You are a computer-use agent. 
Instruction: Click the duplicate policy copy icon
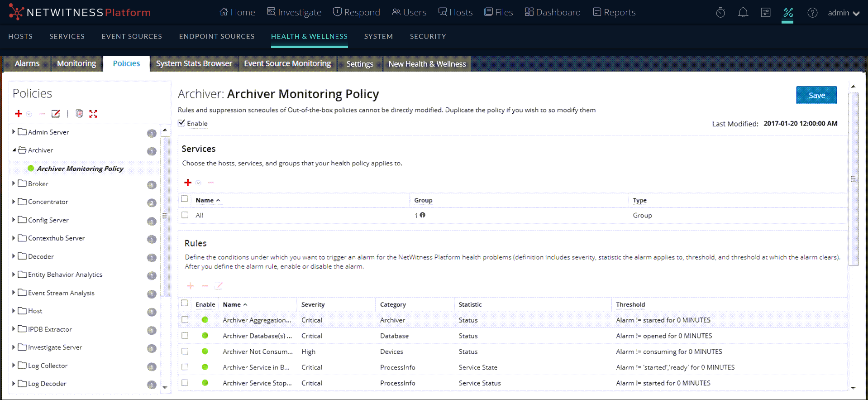pyautogui.click(x=79, y=114)
